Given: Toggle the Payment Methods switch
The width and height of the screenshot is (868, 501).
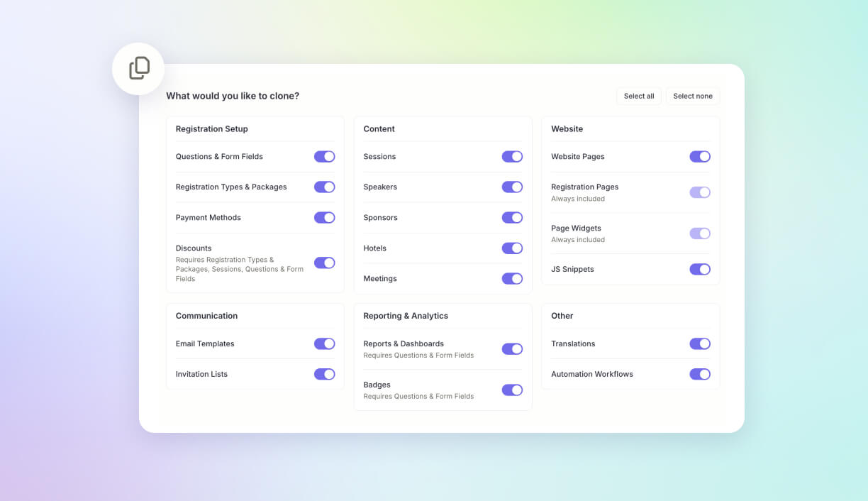Looking at the screenshot, I should [x=325, y=217].
